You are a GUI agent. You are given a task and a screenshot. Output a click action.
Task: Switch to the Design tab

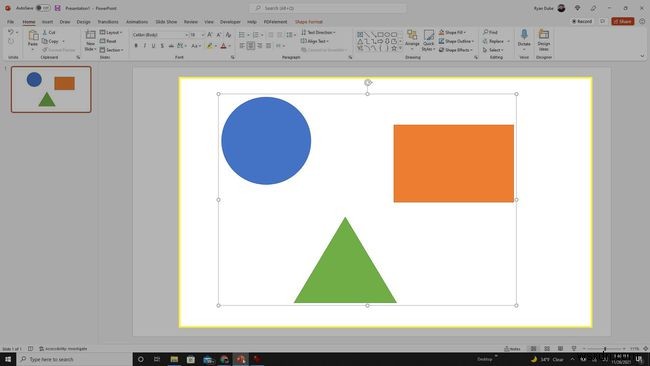[83, 22]
